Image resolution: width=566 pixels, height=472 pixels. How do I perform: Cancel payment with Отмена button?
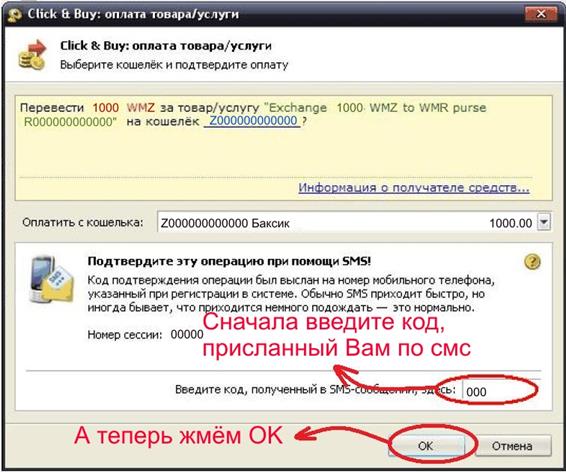513,446
